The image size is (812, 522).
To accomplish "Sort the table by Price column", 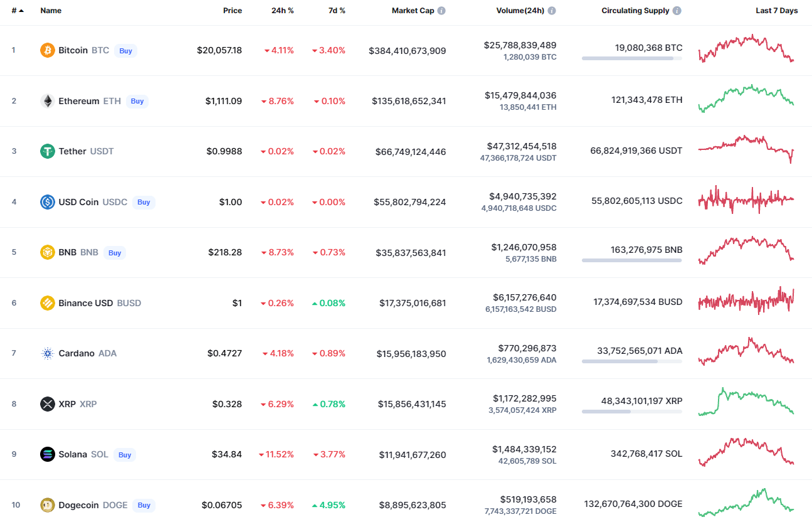I will tap(233, 11).
